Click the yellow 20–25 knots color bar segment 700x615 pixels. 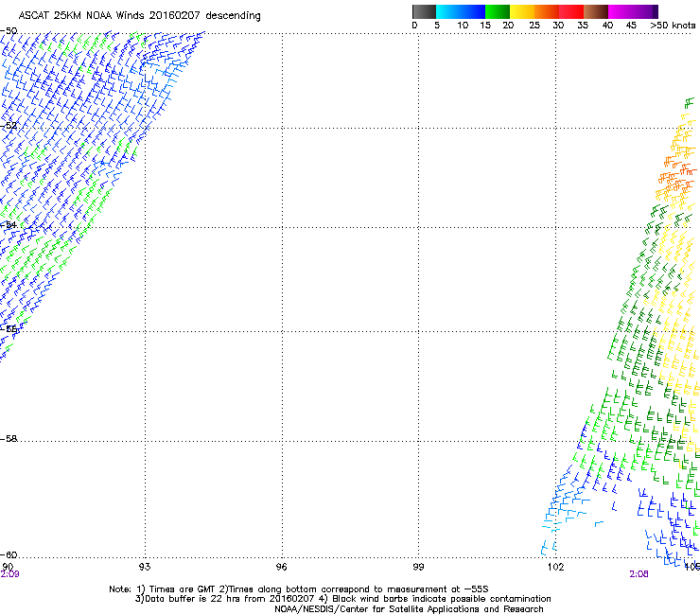[x=522, y=11]
